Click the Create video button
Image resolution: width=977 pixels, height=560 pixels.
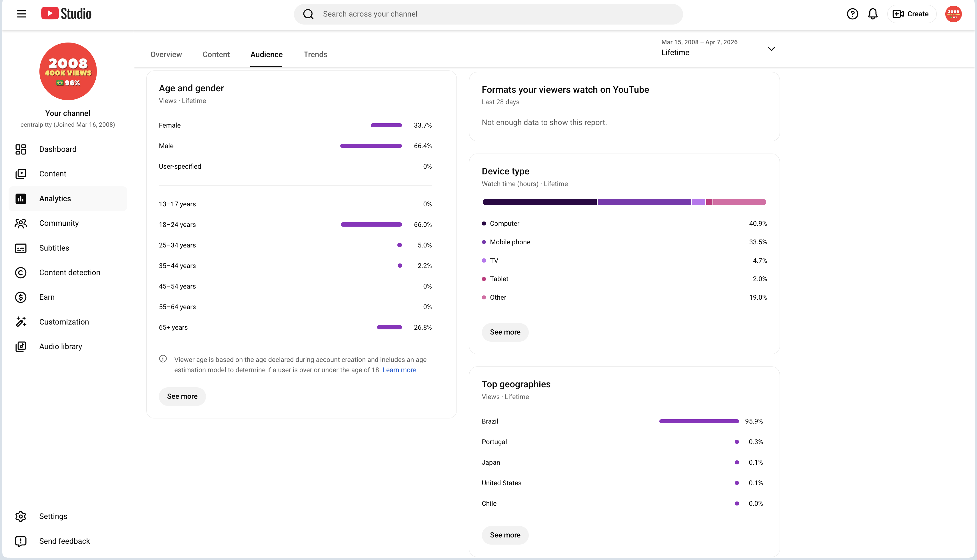[x=911, y=14]
